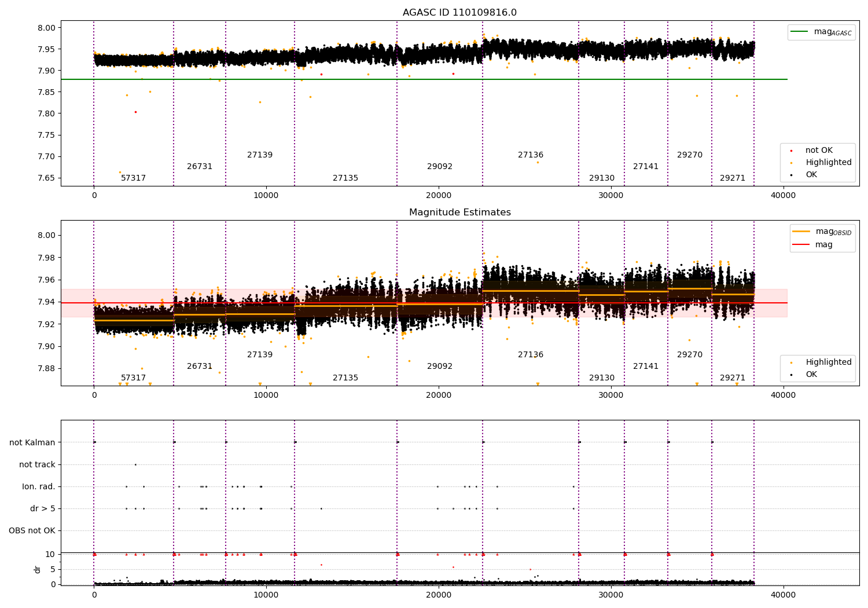Click the 'AGASC ID 110109816.0' plot title
The image size is (868, 608).
click(459, 13)
